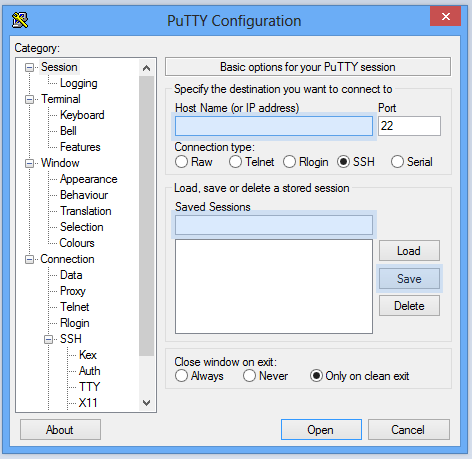Open the Window category
The image size is (472, 459).
[x=60, y=163]
